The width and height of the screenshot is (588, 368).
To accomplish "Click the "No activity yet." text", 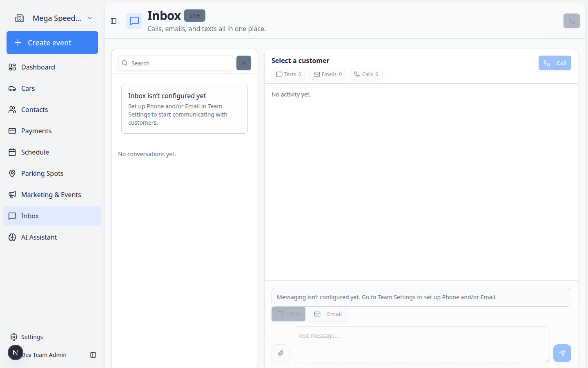I will coord(291,94).
